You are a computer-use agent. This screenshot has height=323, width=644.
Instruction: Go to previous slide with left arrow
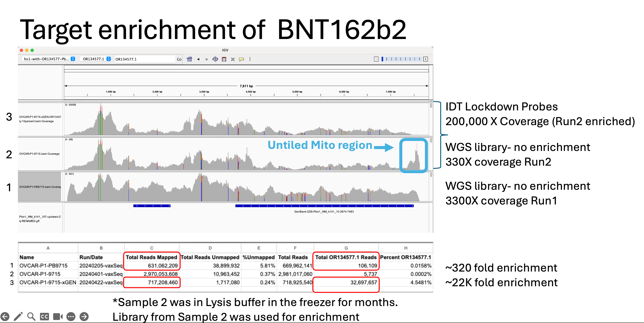(x=5, y=317)
